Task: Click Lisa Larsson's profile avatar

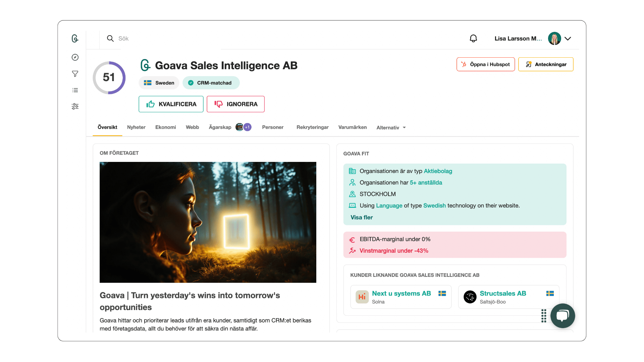Action: click(x=554, y=39)
